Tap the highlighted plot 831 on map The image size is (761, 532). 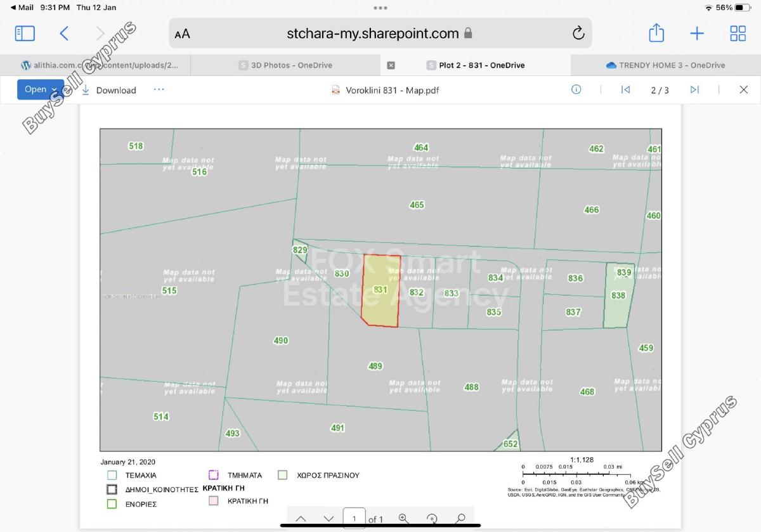click(x=380, y=290)
